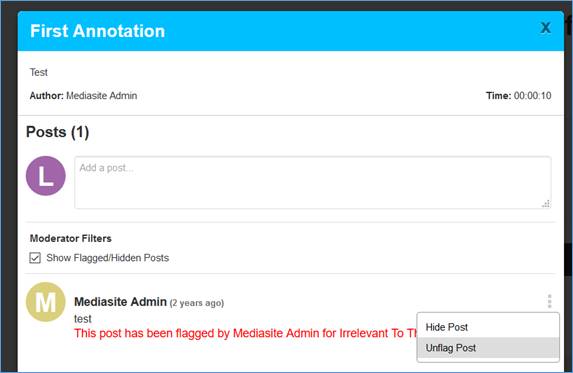This screenshot has width=573, height=373.
Task: Click the Posts (1) heading
Action: 57,132
